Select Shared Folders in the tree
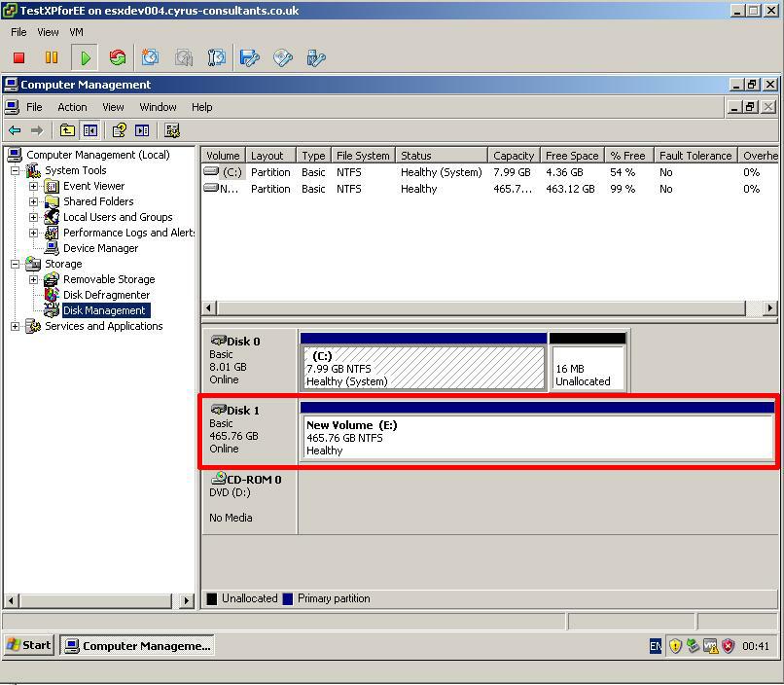The image size is (784, 685). [98, 201]
